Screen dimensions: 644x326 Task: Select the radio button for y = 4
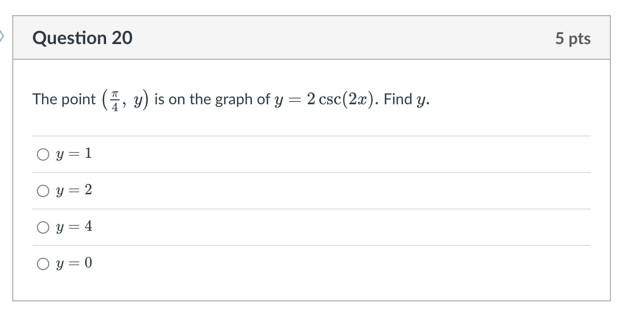(43, 227)
